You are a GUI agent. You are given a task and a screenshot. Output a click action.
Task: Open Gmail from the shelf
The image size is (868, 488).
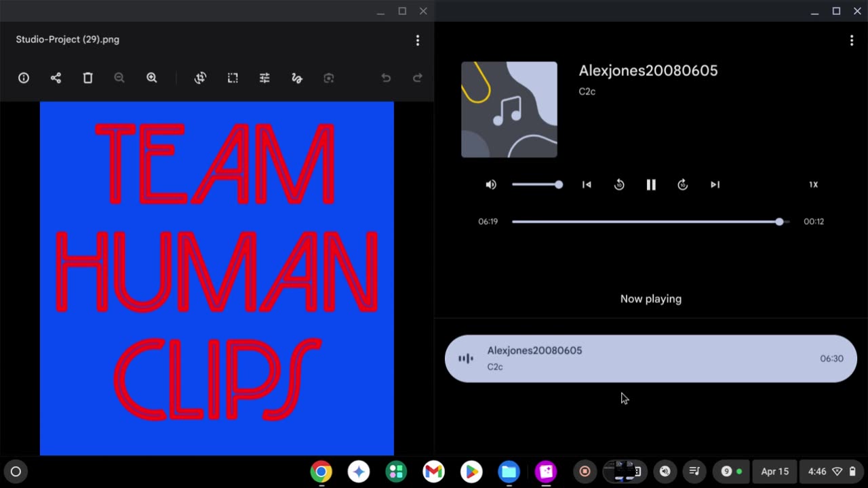point(433,472)
